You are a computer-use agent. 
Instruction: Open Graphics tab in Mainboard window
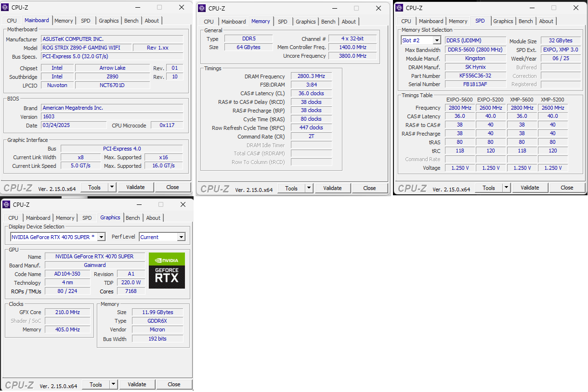[x=109, y=21]
